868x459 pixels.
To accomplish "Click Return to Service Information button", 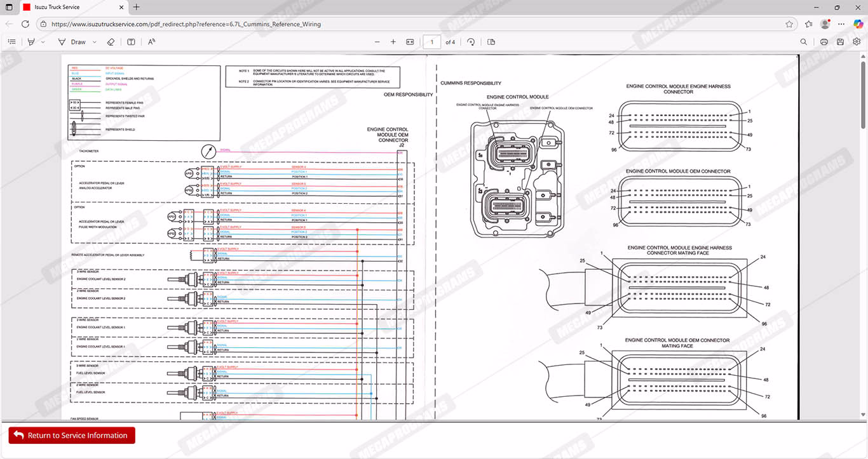I will pos(72,436).
